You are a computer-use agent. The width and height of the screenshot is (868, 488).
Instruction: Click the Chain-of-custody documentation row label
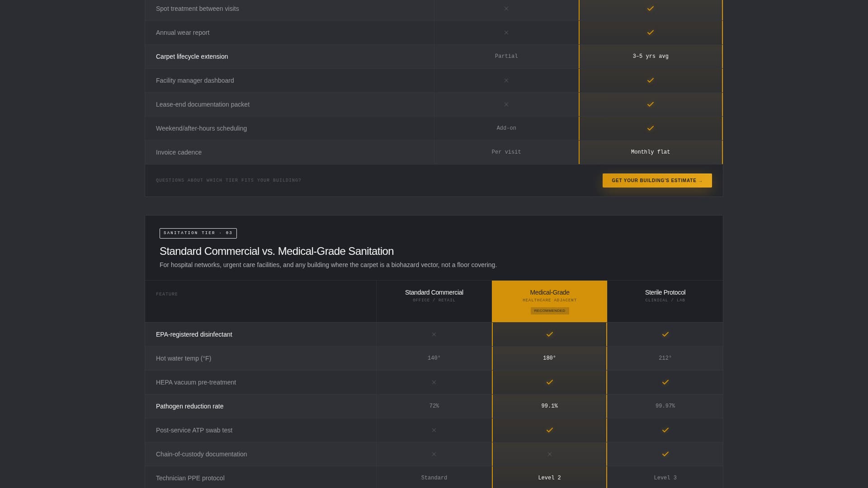pos(201,454)
